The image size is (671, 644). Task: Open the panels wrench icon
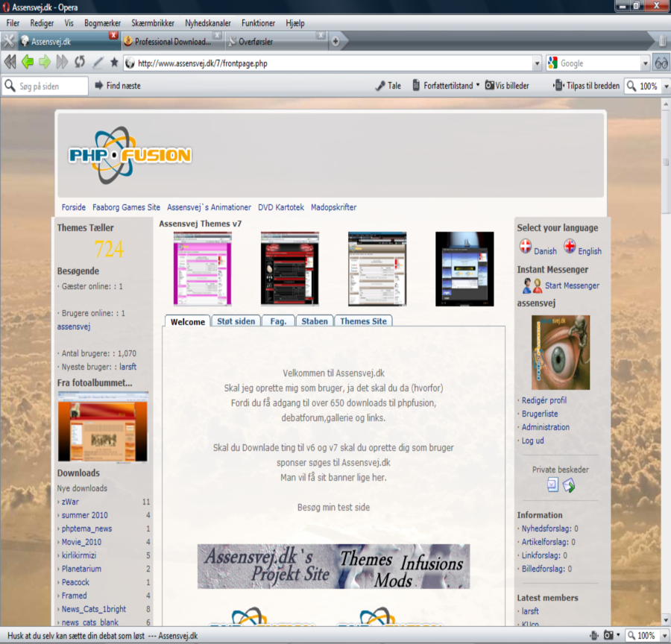8,41
